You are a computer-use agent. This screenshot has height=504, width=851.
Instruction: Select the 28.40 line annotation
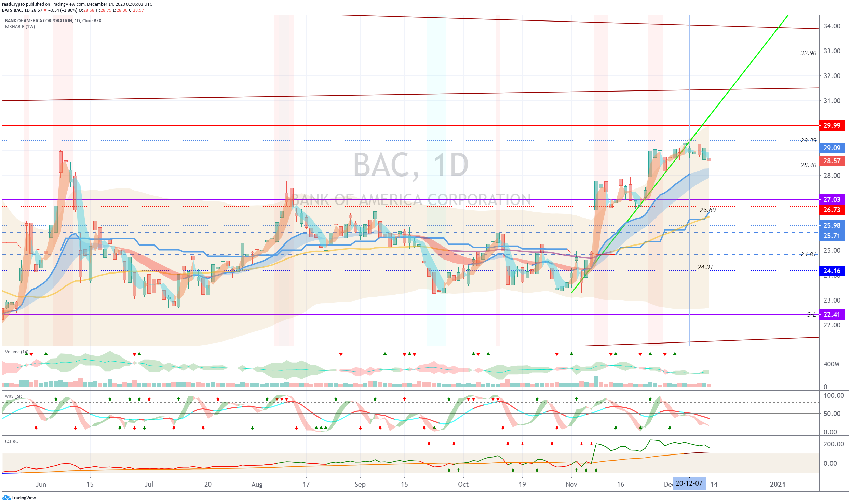(x=809, y=165)
